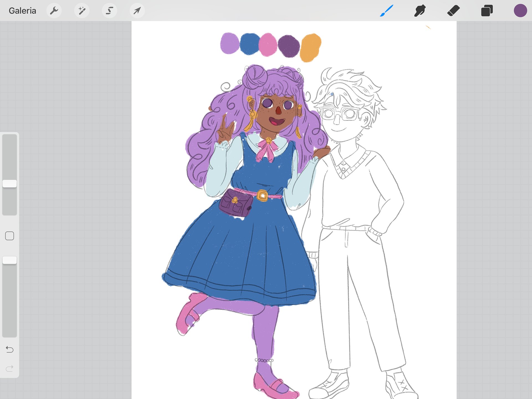
Task: Activate the Selection S-shaped tool
Action: 109,11
